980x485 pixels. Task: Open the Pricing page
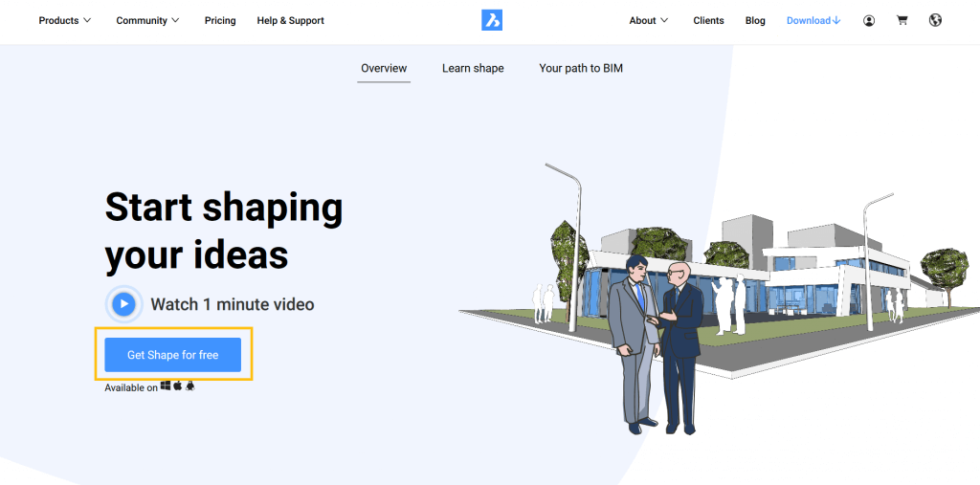click(x=220, y=21)
